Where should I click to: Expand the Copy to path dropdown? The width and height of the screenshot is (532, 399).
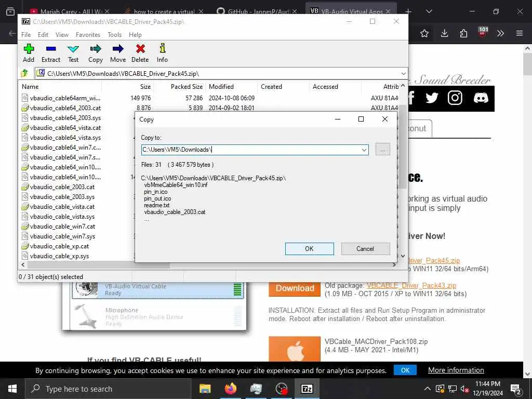coord(364,150)
